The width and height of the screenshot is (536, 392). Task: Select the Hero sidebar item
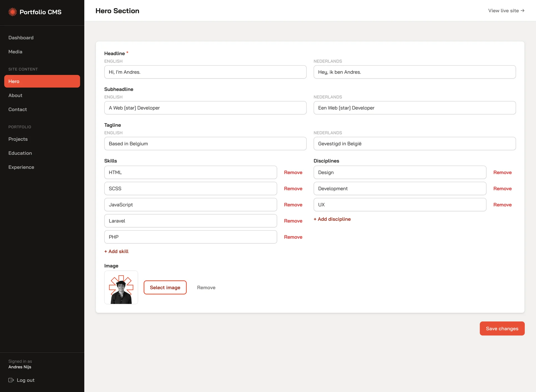tap(42, 81)
